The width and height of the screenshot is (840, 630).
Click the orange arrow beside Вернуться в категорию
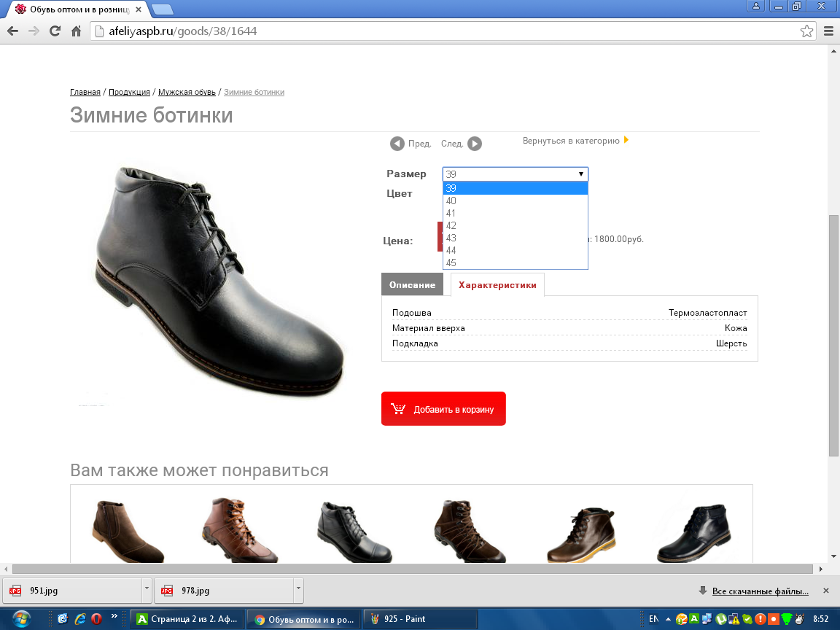click(626, 140)
